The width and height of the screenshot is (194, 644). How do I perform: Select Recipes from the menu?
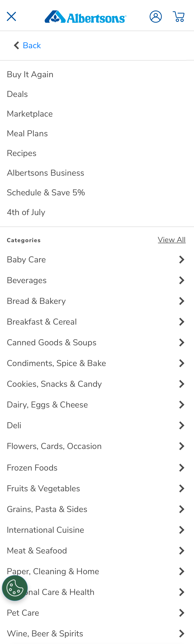22,153
